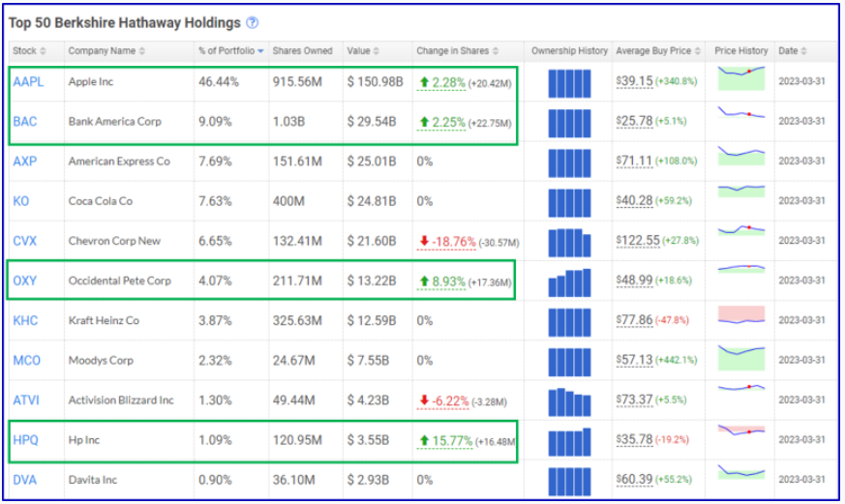Image resolution: width=845 pixels, height=504 pixels.
Task: Click Davita's price history sparkline
Action: click(741, 472)
